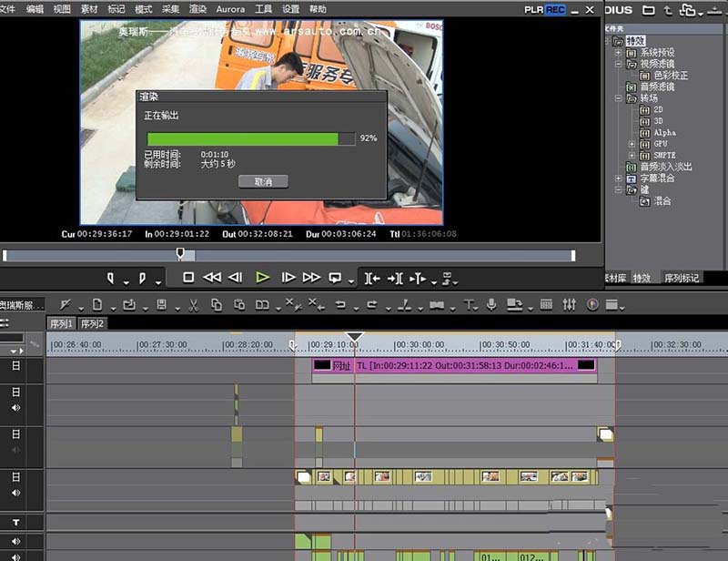Expand the 系统预设 folder

point(619,53)
